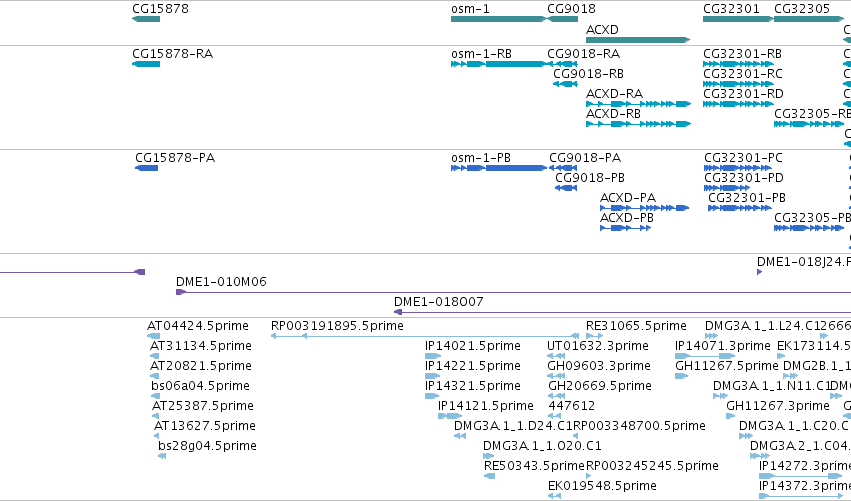Select the CG15878-PA protein feature
851x501 pixels.
(147, 168)
